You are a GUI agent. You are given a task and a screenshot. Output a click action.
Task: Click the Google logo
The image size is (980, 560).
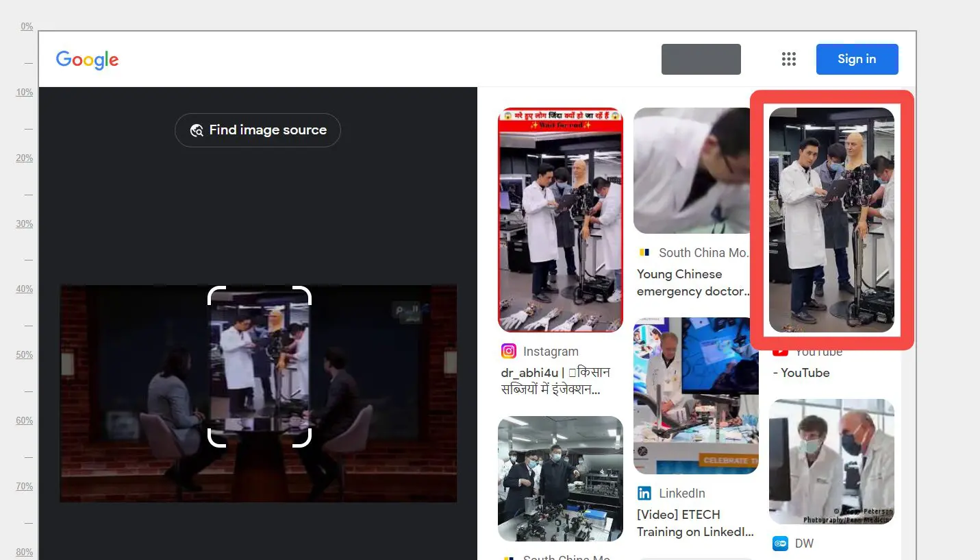[x=87, y=60]
